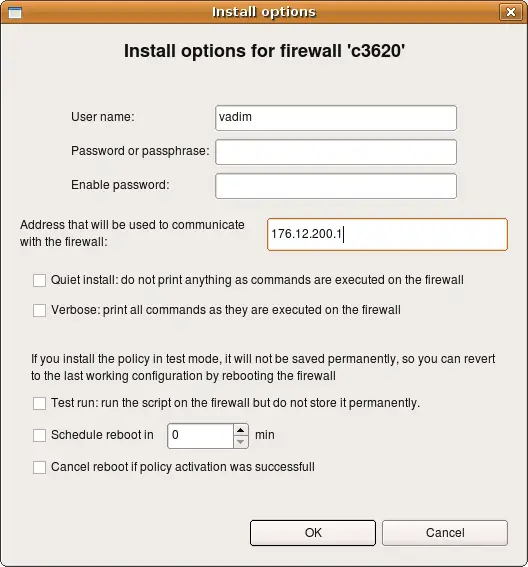This screenshot has width=528, height=567.
Task: Click the Quiet install label text
Action: click(257, 280)
